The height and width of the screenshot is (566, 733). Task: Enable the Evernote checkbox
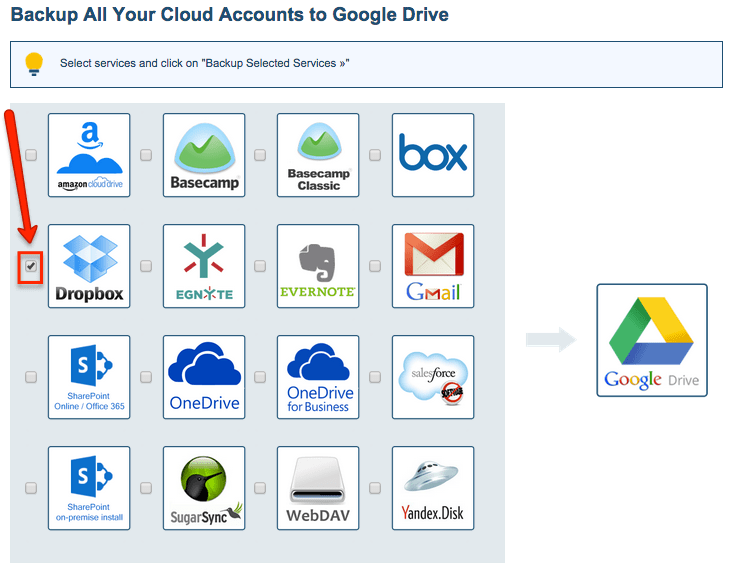[260, 266]
